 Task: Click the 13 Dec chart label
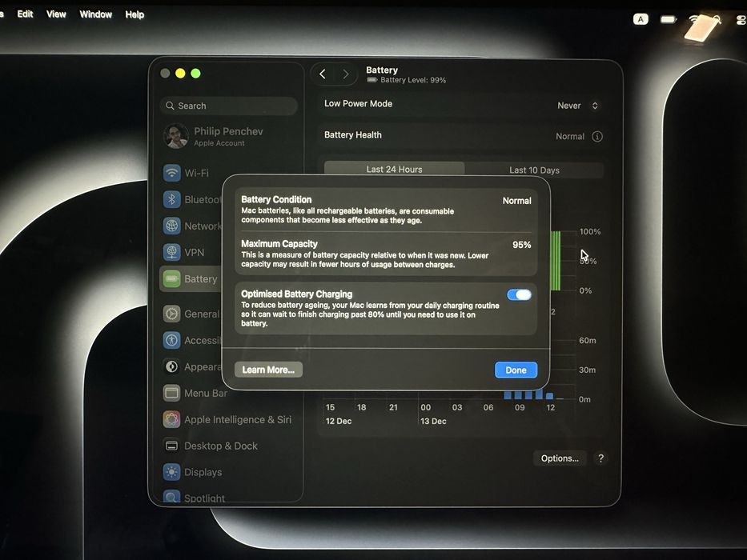433,422
